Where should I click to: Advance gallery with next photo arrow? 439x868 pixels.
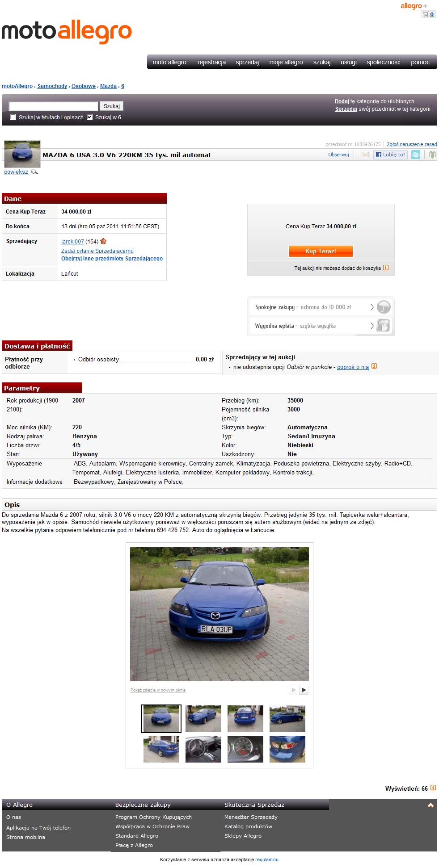coord(304,690)
